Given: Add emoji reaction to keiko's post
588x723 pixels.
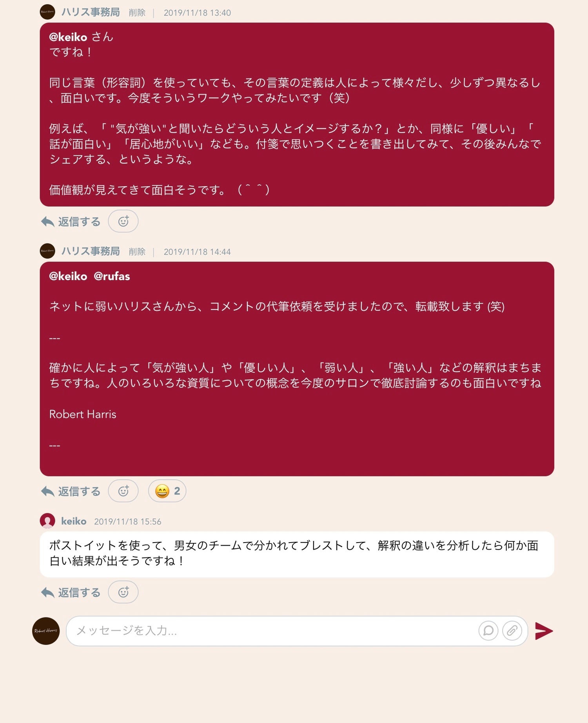Looking at the screenshot, I should pos(123,592).
